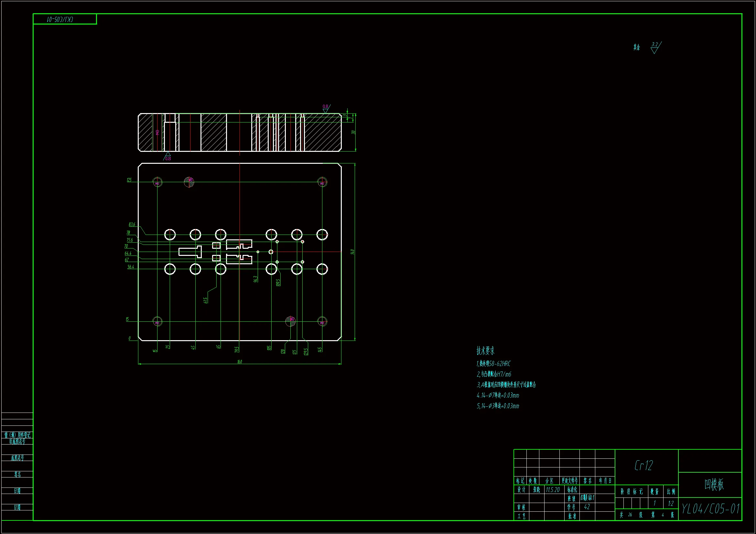Click the 1:2 scale value cell
The image size is (756, 534).
coord(670,504)
